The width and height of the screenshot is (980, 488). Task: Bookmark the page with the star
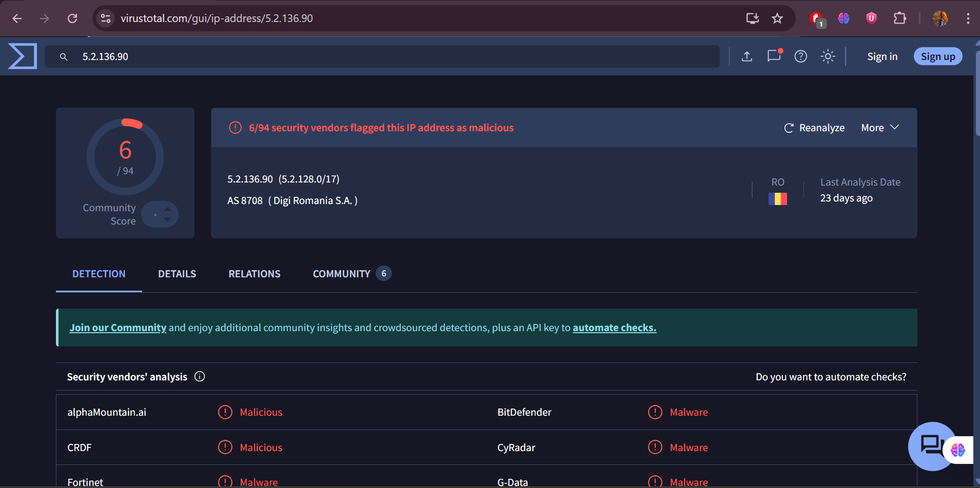click(777, 18)
